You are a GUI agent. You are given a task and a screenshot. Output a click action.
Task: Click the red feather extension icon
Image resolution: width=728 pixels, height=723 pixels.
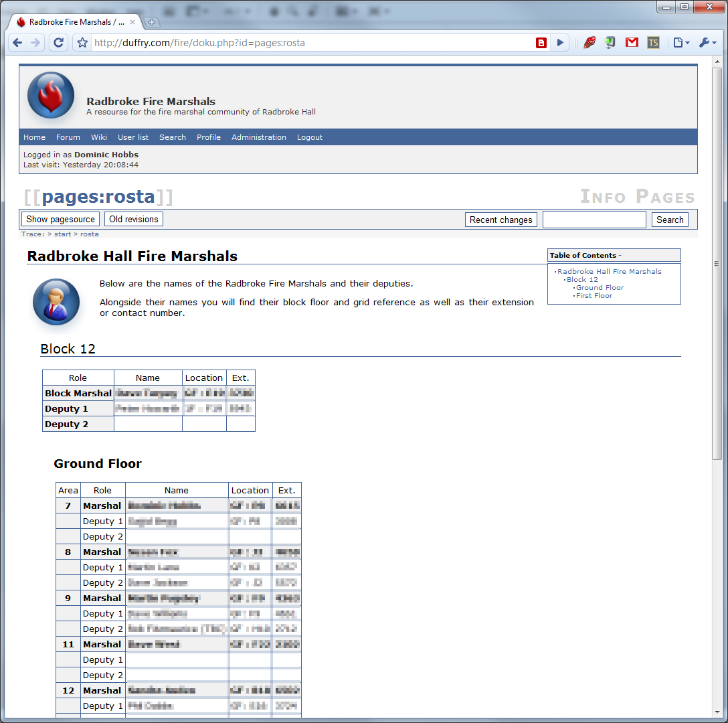point(589,43)
